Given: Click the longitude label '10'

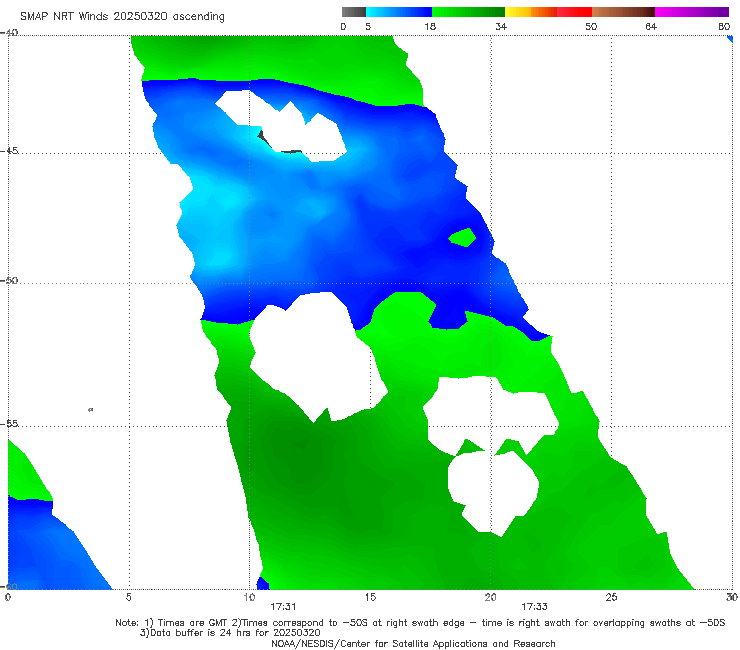Looking at the screenshot, I should tap(249, 597).
